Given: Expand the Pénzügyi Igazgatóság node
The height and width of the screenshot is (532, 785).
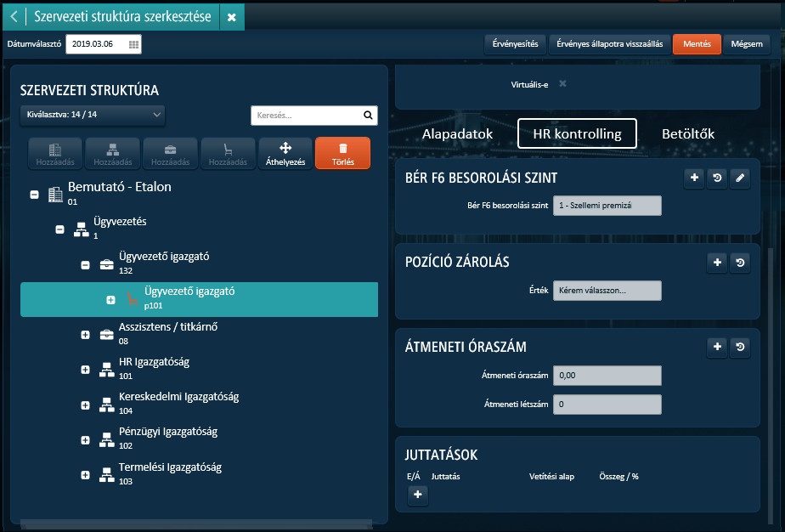Looking at the screenshot, I should click(85, 440).
